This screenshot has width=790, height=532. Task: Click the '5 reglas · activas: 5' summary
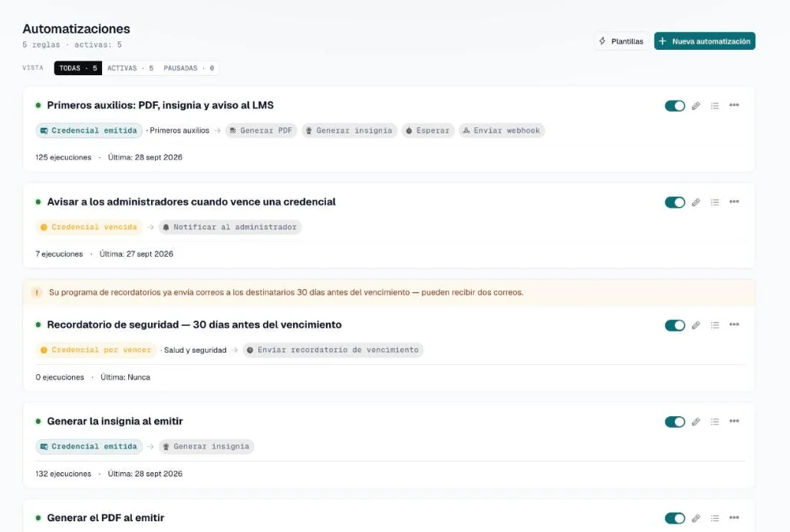coord(72,44)
